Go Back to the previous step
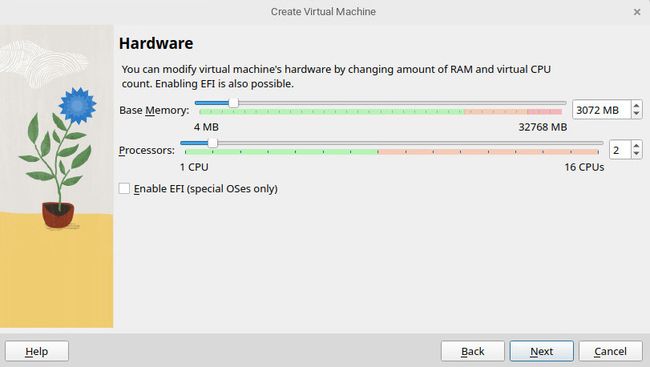The width and height of the screenshot is (650, 367). pos(473,351)
